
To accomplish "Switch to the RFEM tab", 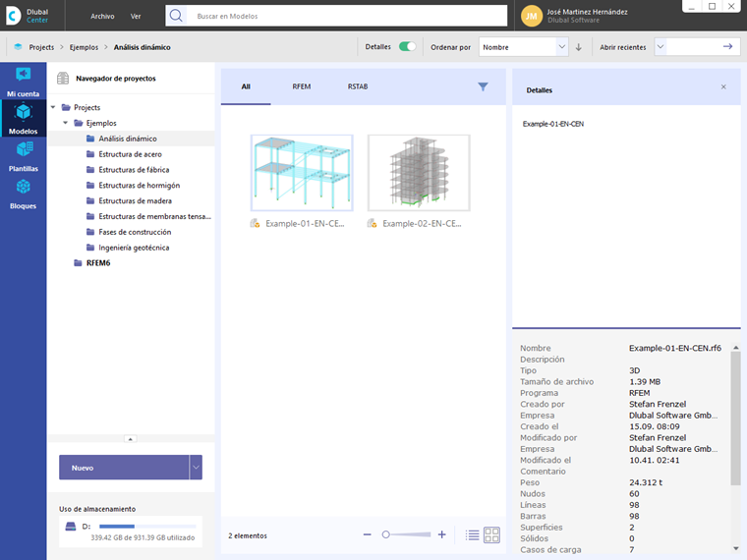I will point(302,86).
